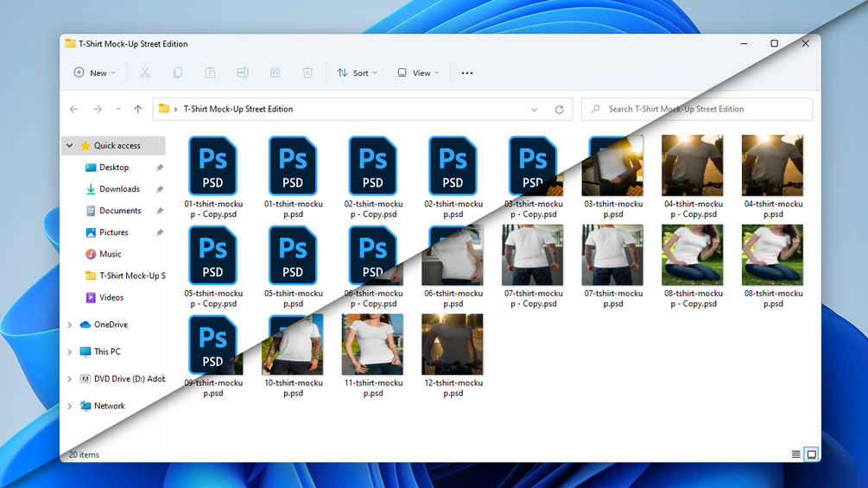Image resolution: width=868 pixels, height=488 pixels.
Task: Select 02-tshirt-mockup - Copy.psd file icon
Action: tap(372, 166)
